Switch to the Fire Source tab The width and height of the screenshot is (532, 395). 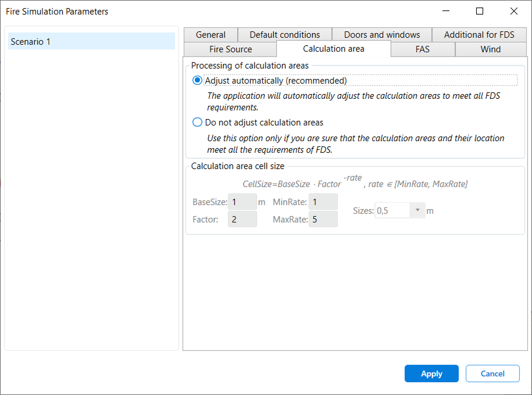[x=229, y=49]
